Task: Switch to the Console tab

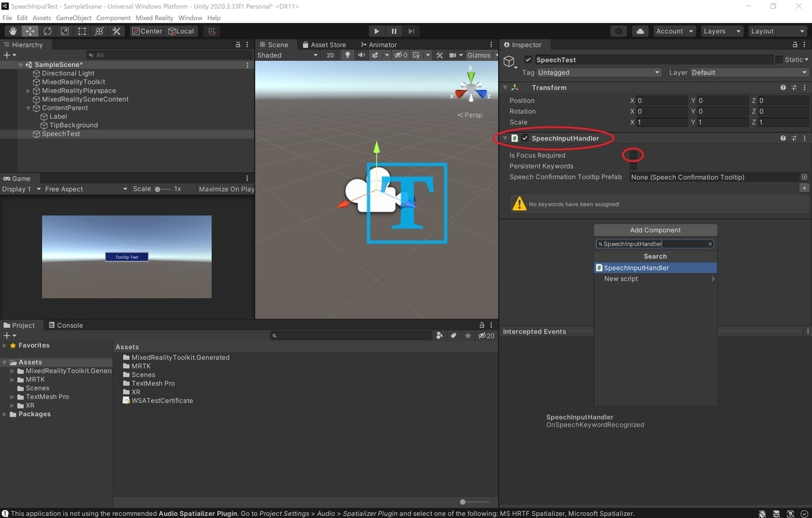Action: 66,325
